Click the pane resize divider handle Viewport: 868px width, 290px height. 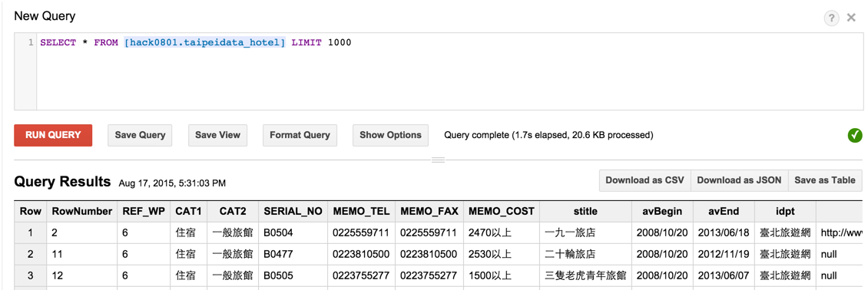pos(438,160)
